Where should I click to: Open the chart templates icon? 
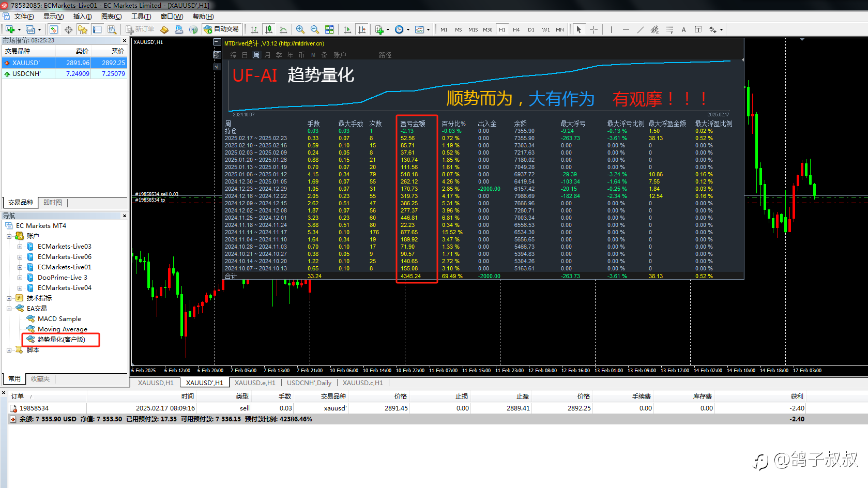(x=419, y=29)
